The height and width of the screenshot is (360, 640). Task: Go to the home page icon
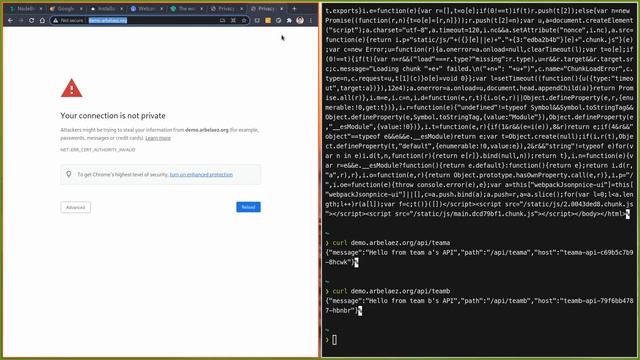point(42,20)
